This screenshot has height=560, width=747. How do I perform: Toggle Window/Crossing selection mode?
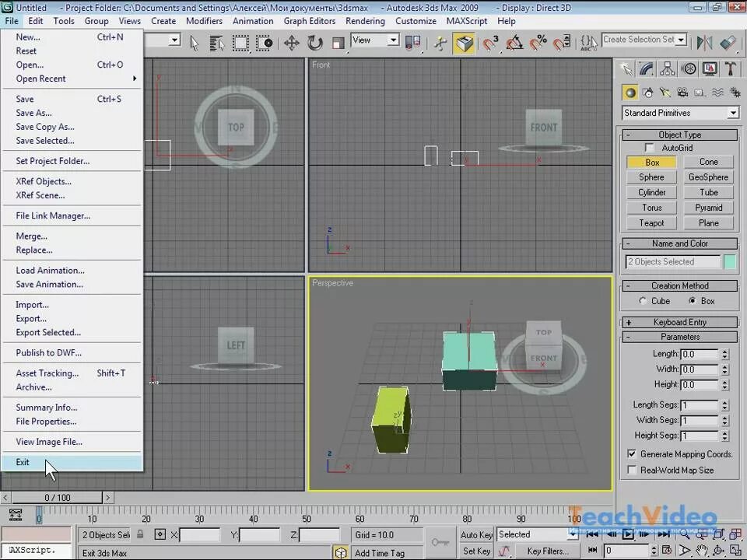pos(264,44)
